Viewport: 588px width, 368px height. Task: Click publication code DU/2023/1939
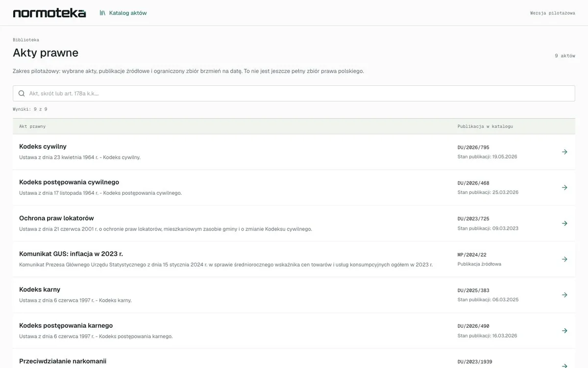[475, 362]
